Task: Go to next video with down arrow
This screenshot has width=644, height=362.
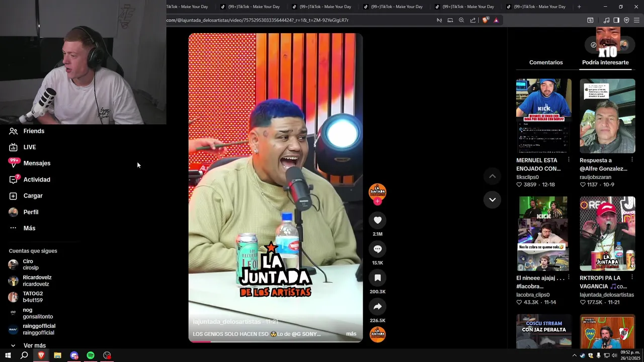Action: click(x=492, y=200)
